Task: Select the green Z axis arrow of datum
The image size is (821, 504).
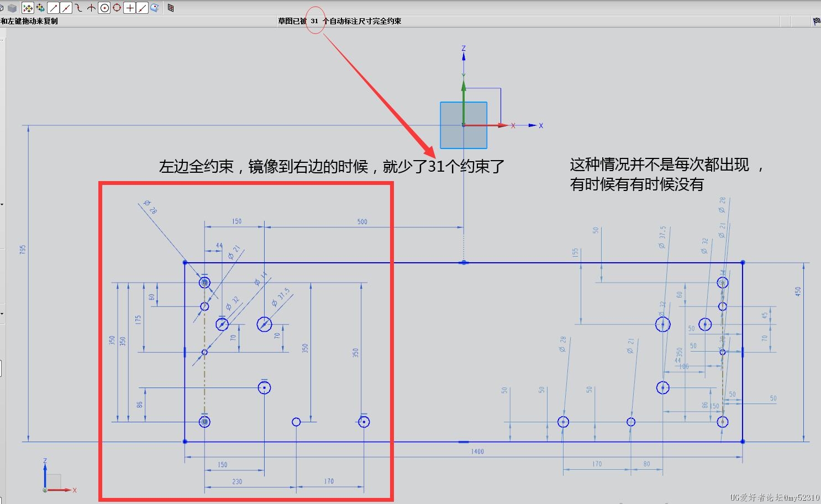Action: 464,102
